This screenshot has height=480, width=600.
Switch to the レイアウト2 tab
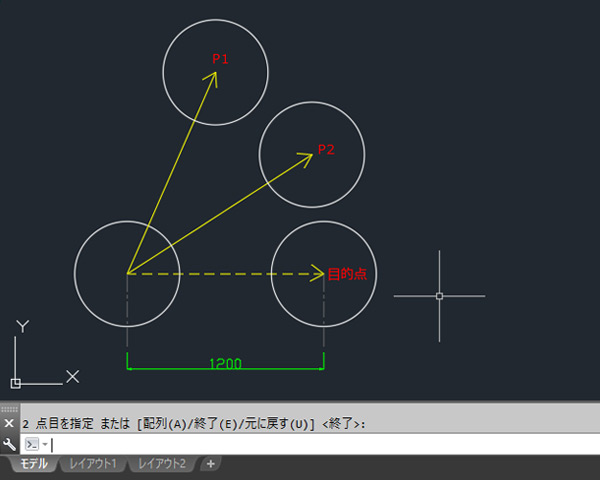pos(161,464)
